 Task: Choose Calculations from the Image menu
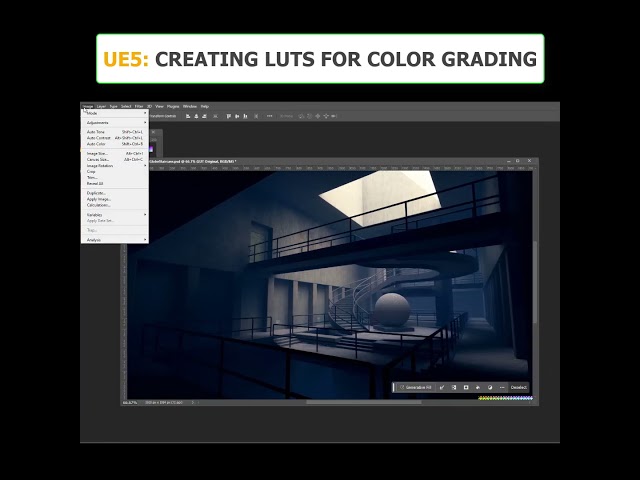click(115, 205)
